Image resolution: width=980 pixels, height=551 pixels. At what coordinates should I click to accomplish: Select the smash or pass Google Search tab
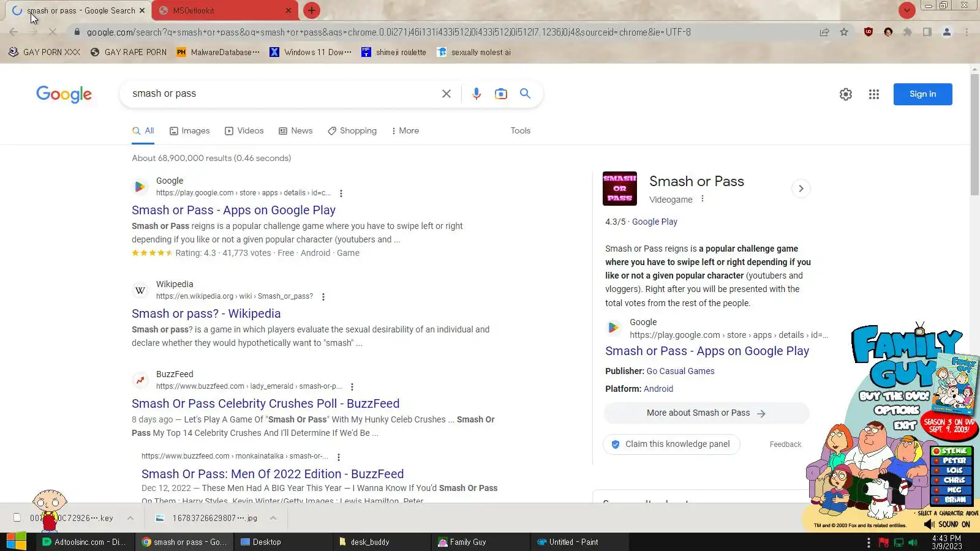(78, 10)
